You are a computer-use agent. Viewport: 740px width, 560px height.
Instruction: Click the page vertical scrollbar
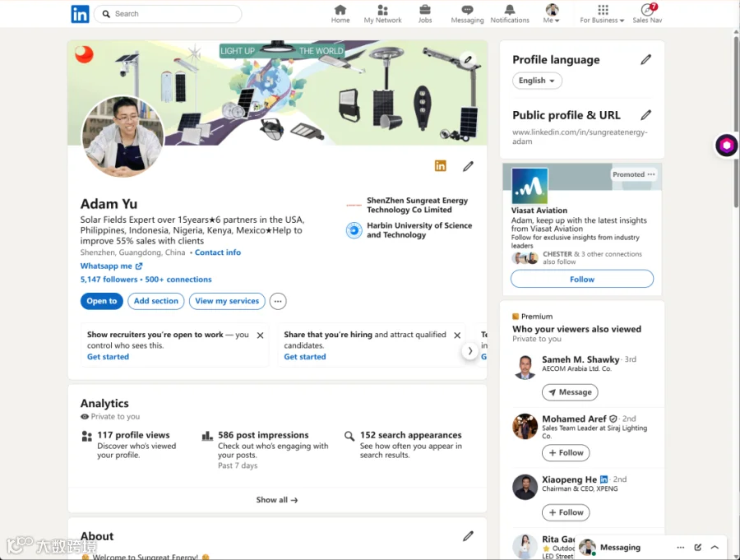[736, 123]
